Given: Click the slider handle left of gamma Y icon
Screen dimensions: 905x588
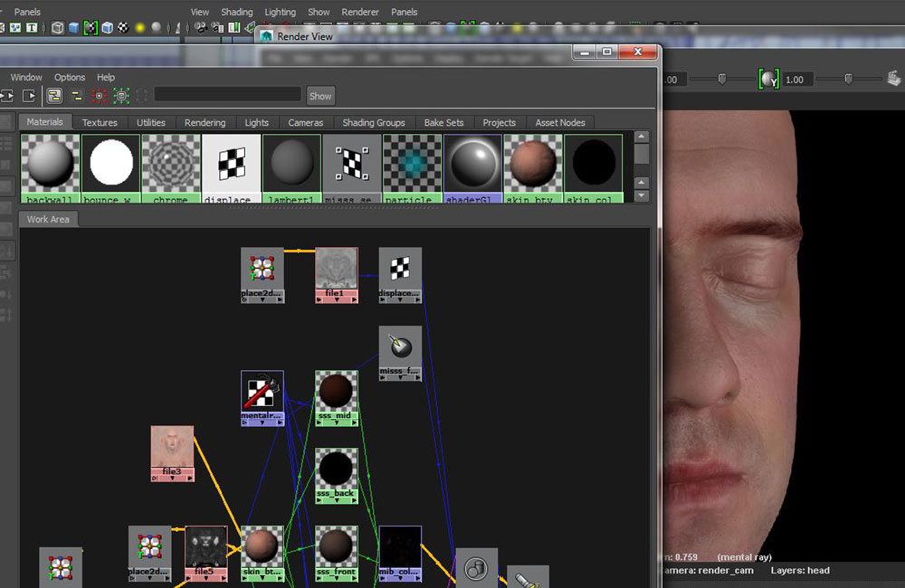Looking at the screenshot, I should 722,79.
